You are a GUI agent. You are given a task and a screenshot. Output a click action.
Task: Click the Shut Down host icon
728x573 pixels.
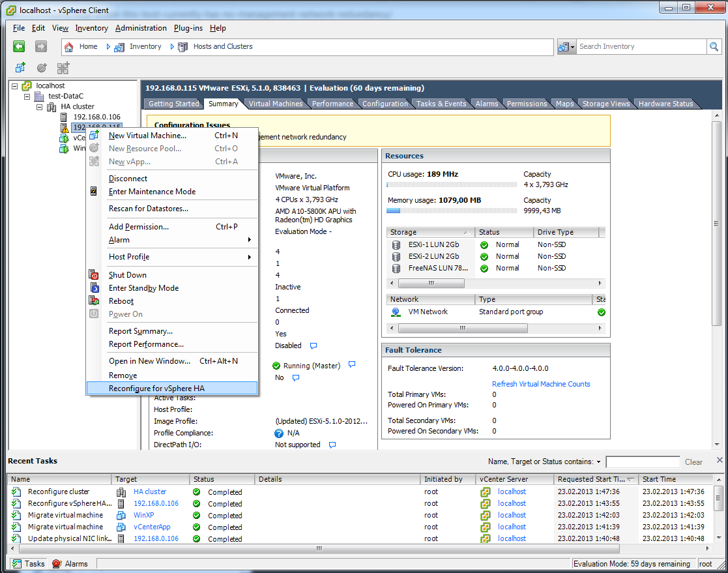point(94,275)
